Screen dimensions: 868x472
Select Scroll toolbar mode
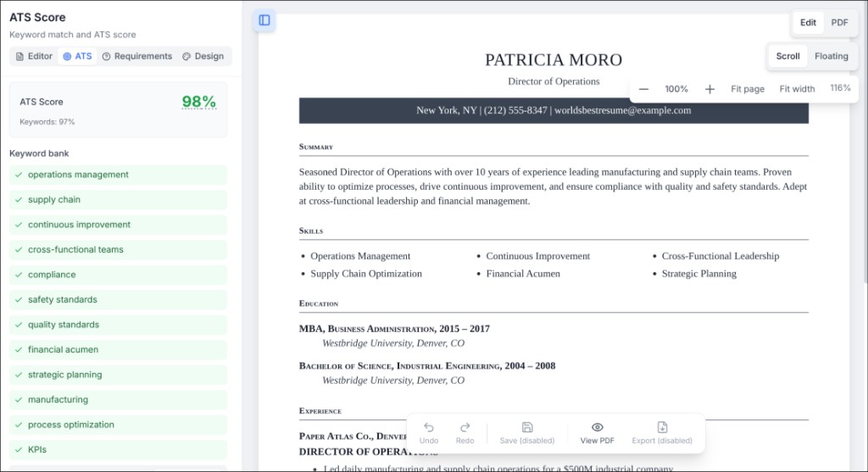tap(787, 57)
